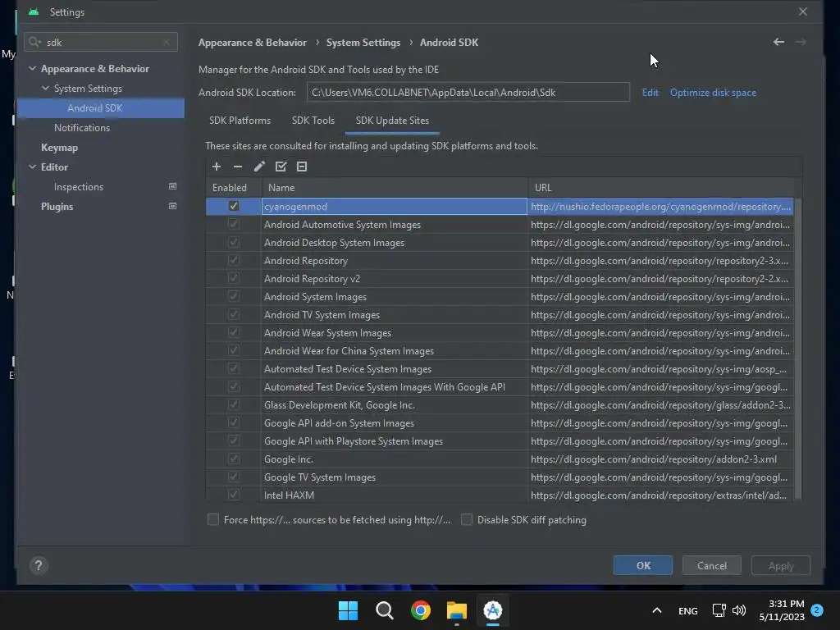Image resolution: width=840 pixels, height=630 pixels.
Task: Switch to Android Studio taskbar icon
Action: coord(493,610)
